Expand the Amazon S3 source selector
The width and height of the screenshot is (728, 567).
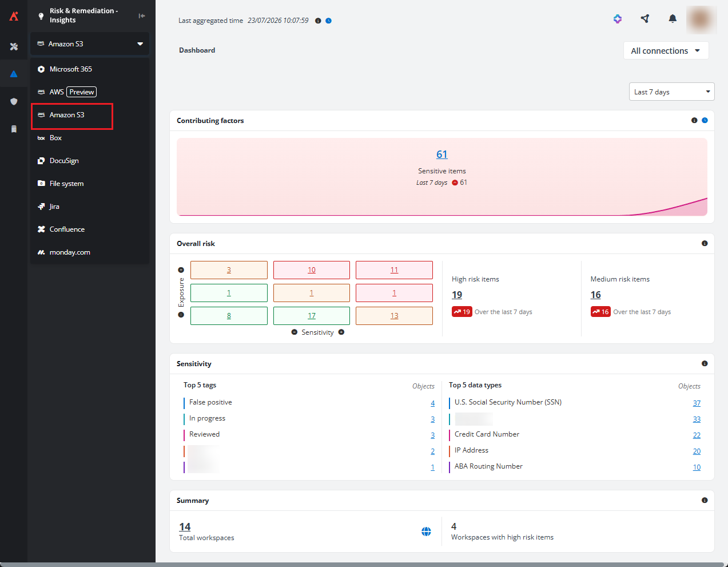pos(90,43)
